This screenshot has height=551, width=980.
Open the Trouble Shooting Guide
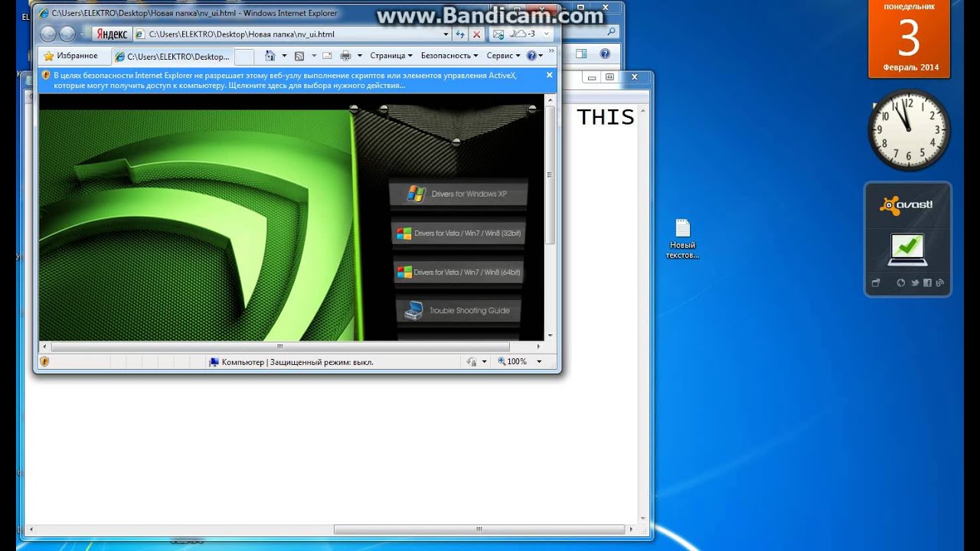pos(459,311)
